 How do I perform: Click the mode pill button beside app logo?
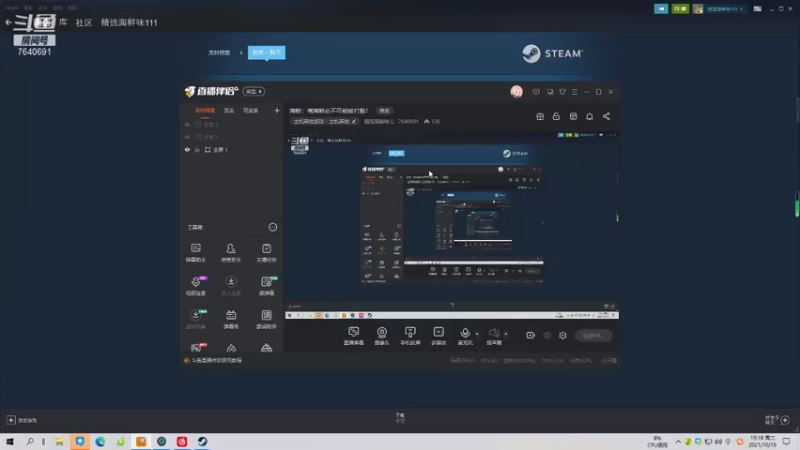(254, 91)
